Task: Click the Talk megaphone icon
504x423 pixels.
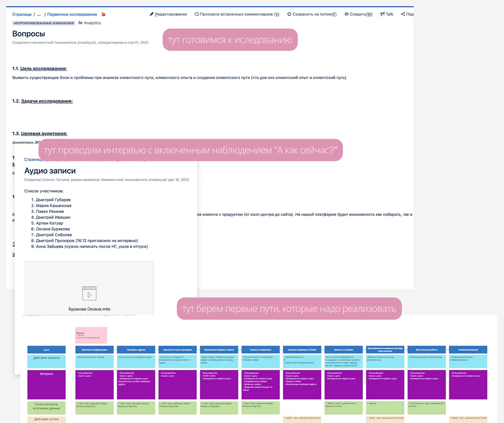Action: pos(382,14)
